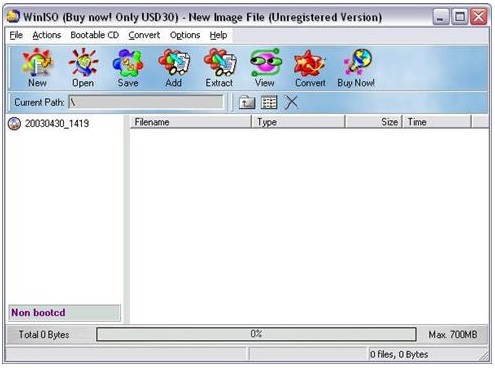Maximize the WinISO window
Viewport: 495px width, 368px height.
click(460, 17)
